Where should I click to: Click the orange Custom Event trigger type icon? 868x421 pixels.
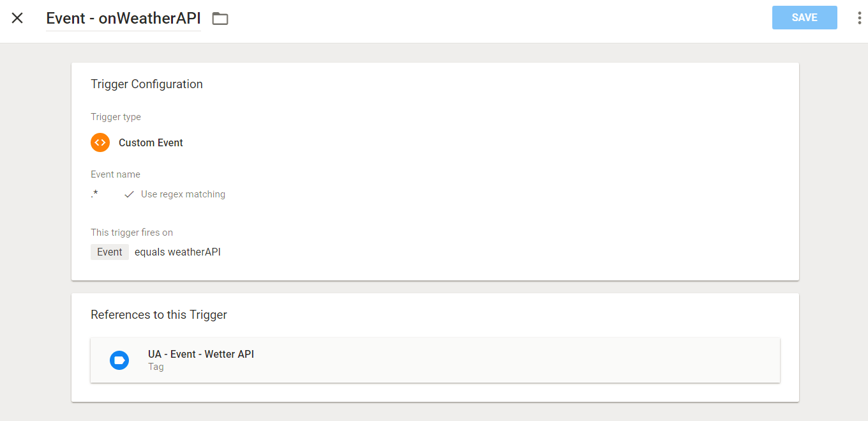pos(100,142)
